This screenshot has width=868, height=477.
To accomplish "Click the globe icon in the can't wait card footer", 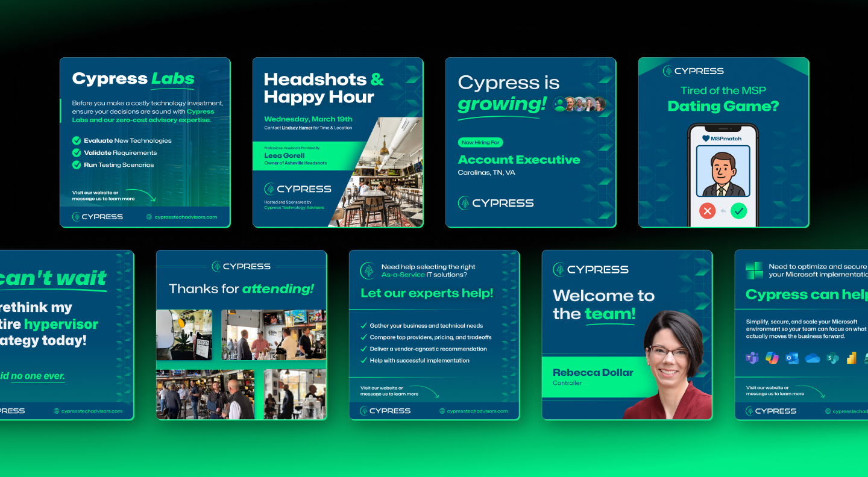I will [x=57, y=411].
